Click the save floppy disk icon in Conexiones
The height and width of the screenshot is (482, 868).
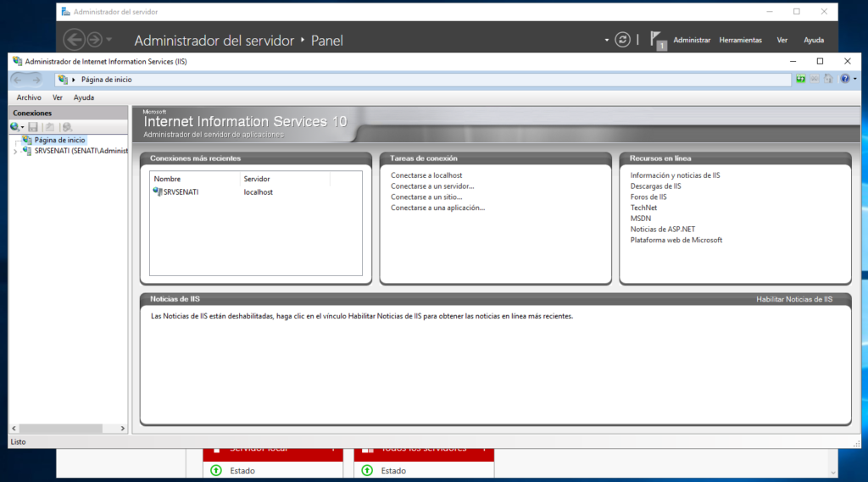click(33, 127)
